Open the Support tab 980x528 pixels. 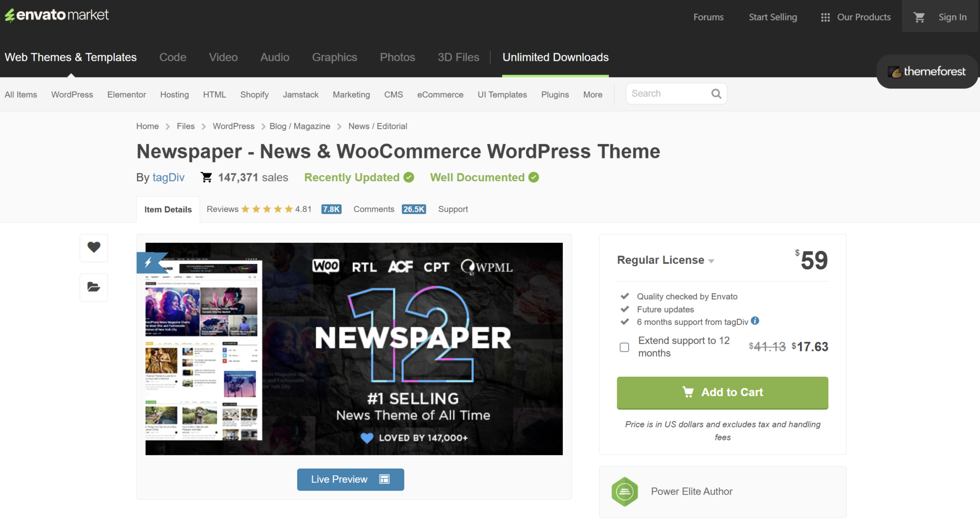pyautogui.click(x=453, y=209)
